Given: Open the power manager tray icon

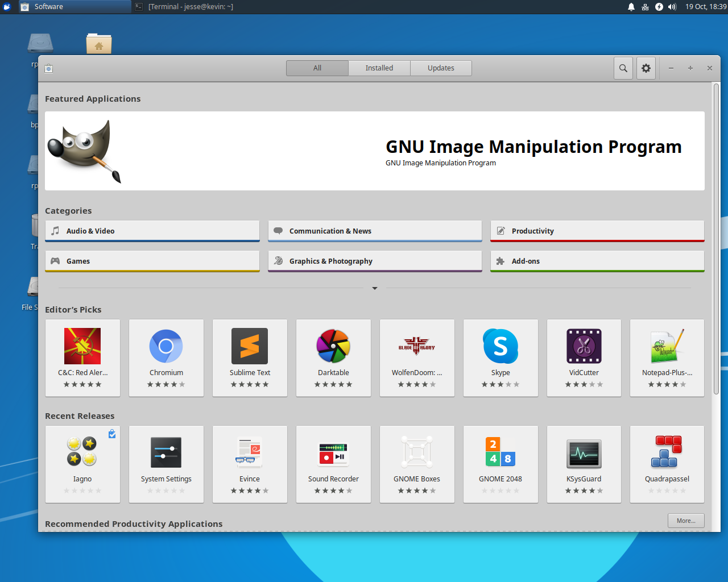Looking at the screenshot, I should pyautogui.click(x=659, y=7).
